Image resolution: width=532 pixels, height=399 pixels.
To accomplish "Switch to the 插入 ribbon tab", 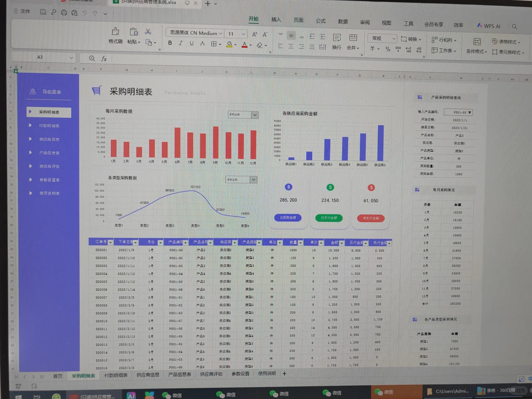I will pyautogui.click(x=276, y=20).
